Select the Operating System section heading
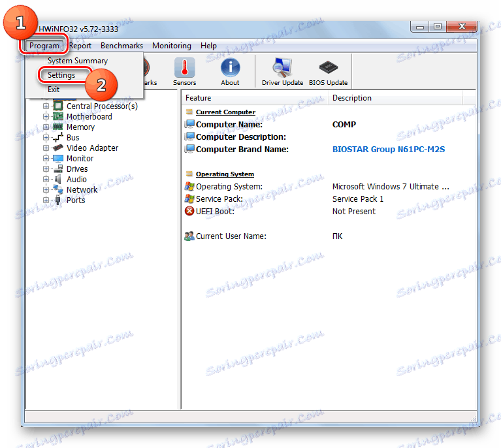 pos(225,174)
